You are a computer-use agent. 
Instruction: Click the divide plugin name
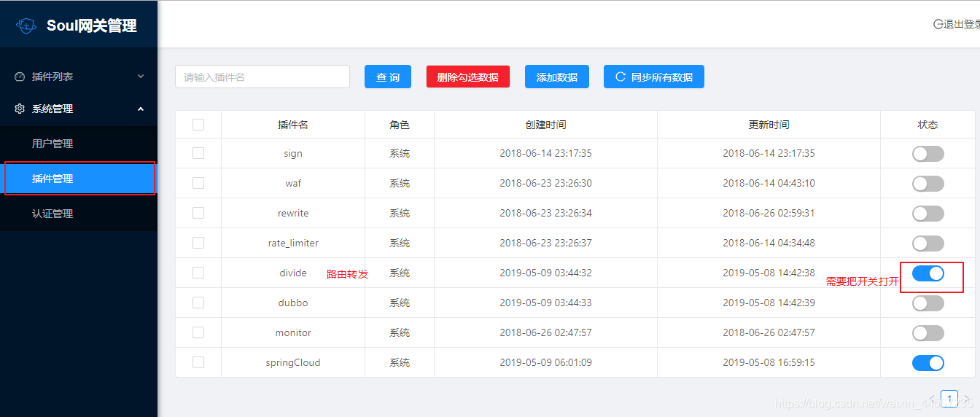tap(293, 273)
